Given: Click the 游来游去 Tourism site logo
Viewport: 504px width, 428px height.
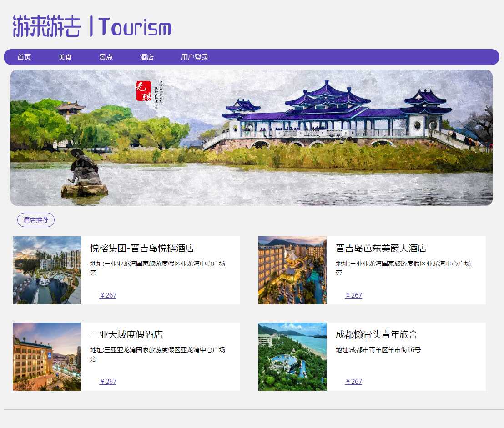Looking at the screenshot, I should pos(92,26).
